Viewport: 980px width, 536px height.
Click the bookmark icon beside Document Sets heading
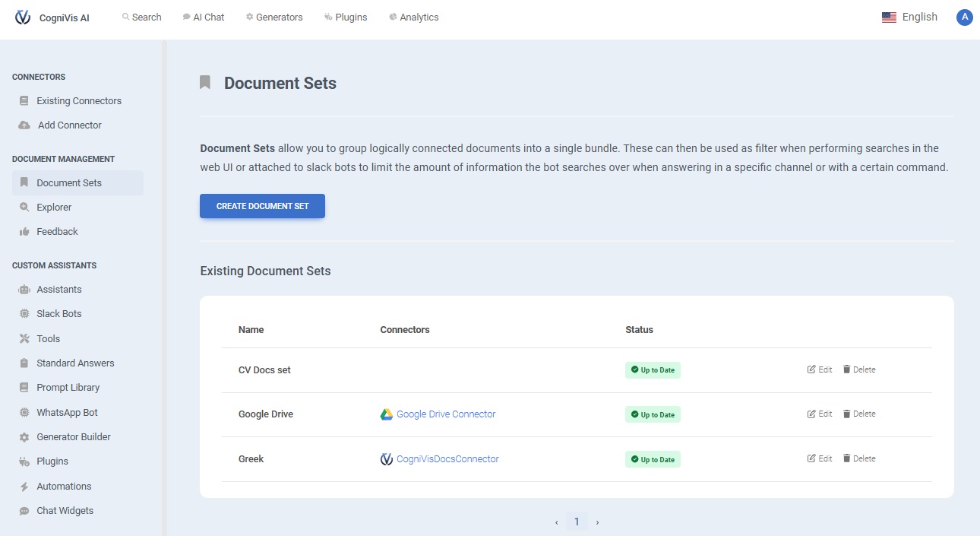click(205, 82)
